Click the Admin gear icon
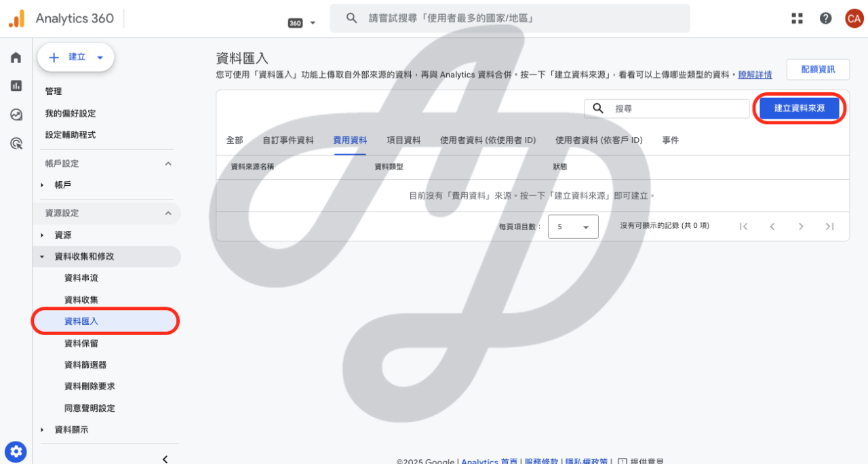This screenshot has height=464, width=868. [16, 451]
